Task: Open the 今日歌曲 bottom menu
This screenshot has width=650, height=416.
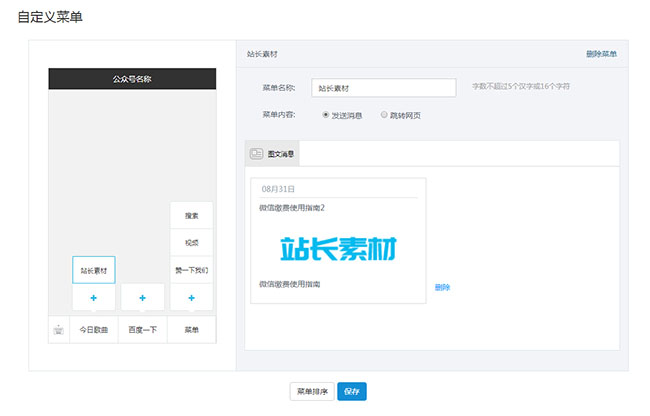Action: click(93, 330)
